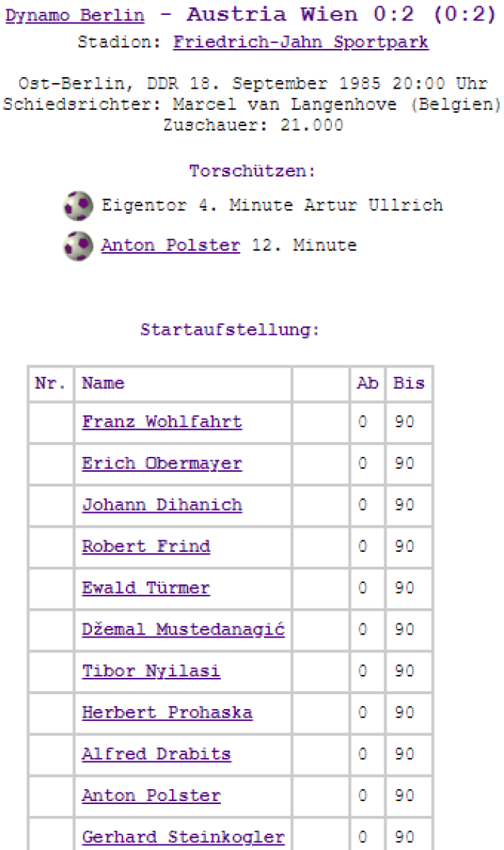The image size is (504, 850).
Task: Open Franz Wohlfahrt player page
Action: tap(162, 422)
